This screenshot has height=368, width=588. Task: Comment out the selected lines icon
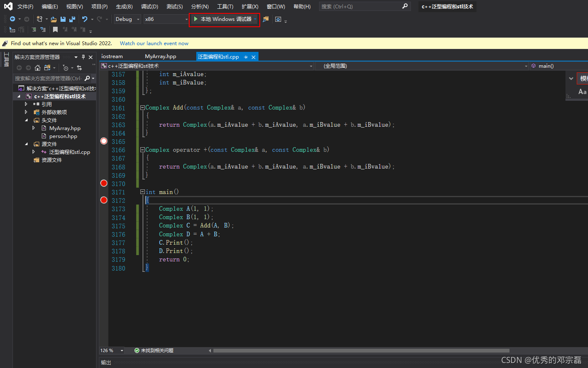(x=34, y=30)
